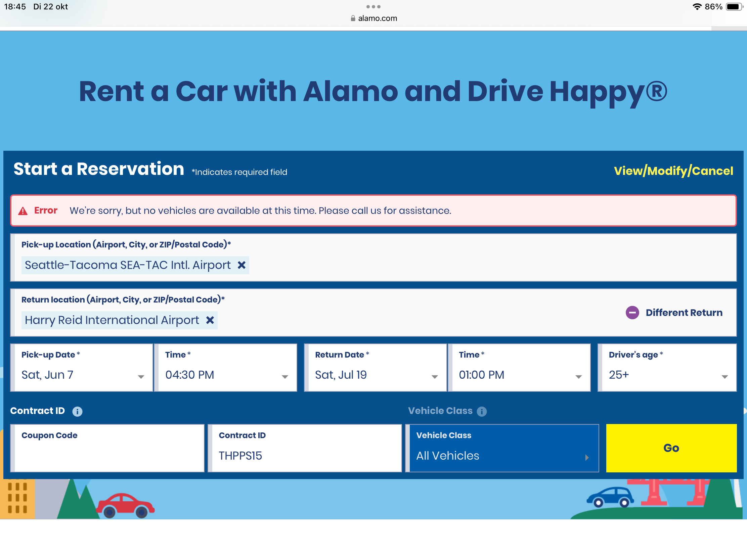The height and width of the screenshot is (560, 747).
Task: Click the Contract ID info icon
Action: coord(77,411)
